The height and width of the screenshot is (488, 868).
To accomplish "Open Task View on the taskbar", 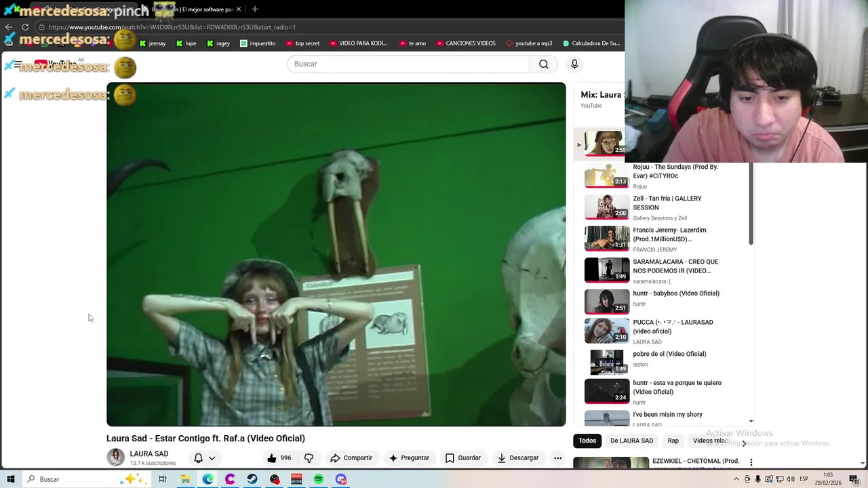I will pyautogui.click(x=162, y=479).
